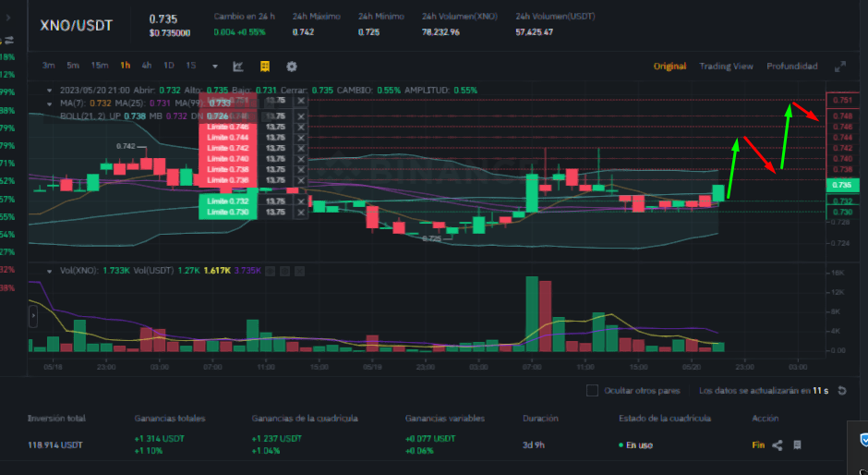Select the 5m interval
This screenshot has height=475, width=868.
(73, 66)
